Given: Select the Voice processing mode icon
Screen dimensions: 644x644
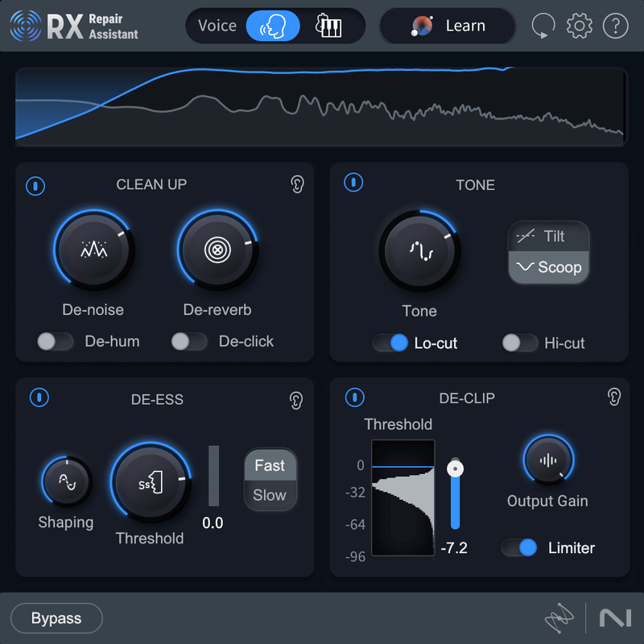Looking at the screenshot, I should (275, 26).
